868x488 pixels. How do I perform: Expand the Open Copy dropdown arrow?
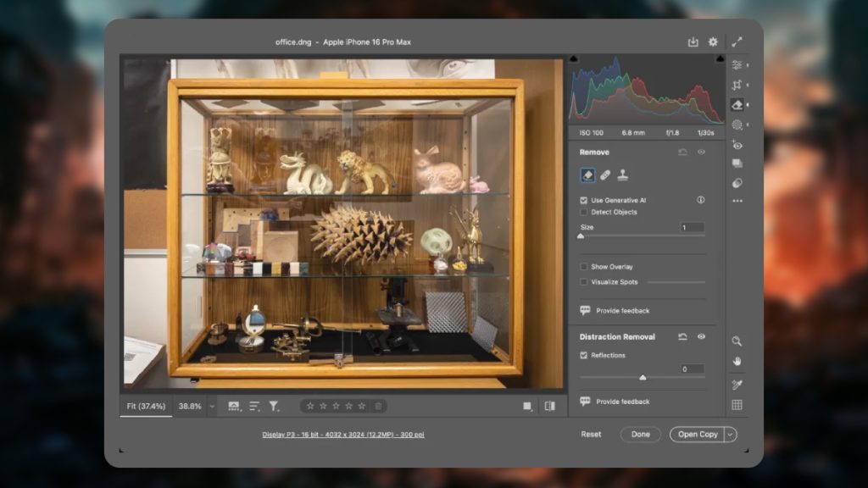tap(728, 434)
